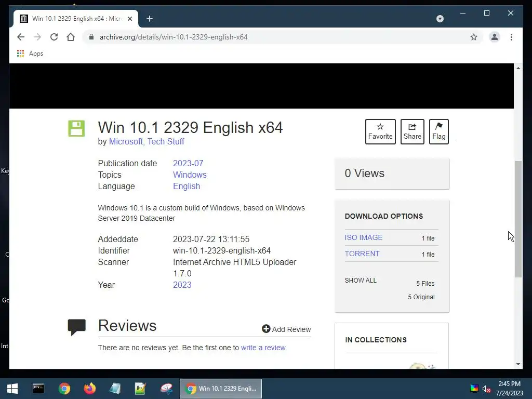532x399 pixels.
Task: Open the paint palette taskbar app icon
Action: tap(166, 389)
